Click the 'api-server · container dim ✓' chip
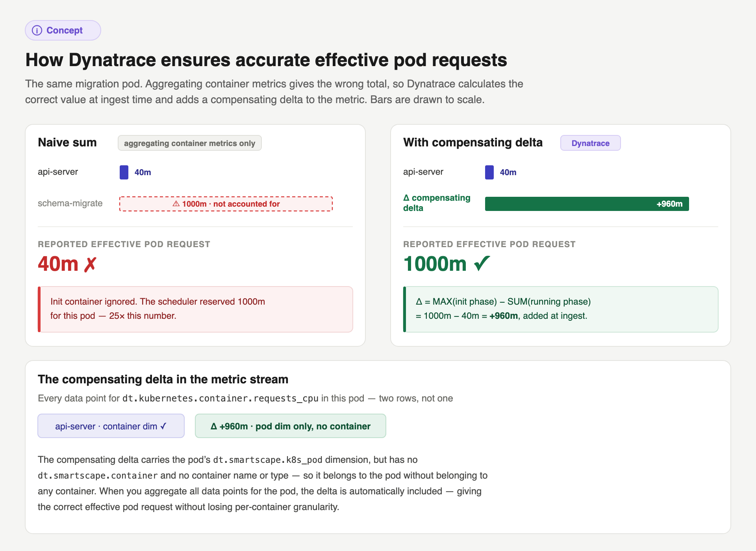Screen dimensions: 756x551 pyautogui.click(x=111, y=426)
